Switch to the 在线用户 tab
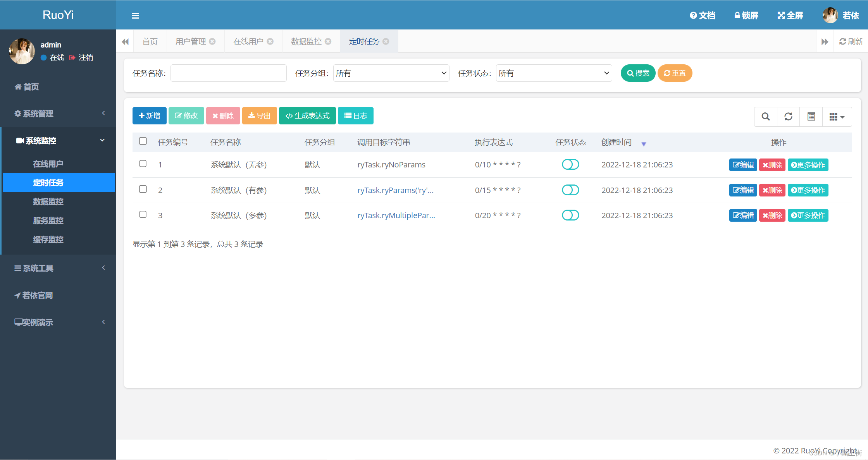 point(248,41)
